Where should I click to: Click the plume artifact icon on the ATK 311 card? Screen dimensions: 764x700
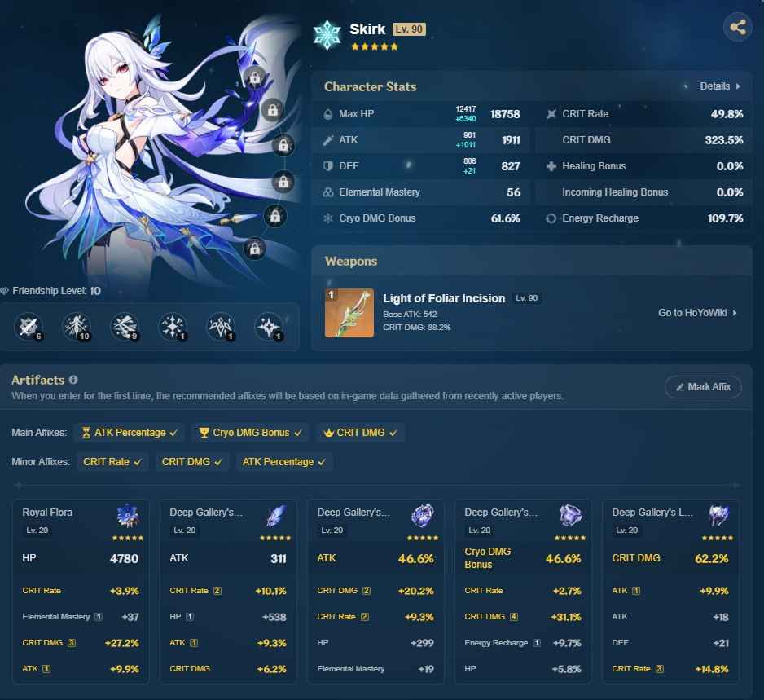[276, 516]
